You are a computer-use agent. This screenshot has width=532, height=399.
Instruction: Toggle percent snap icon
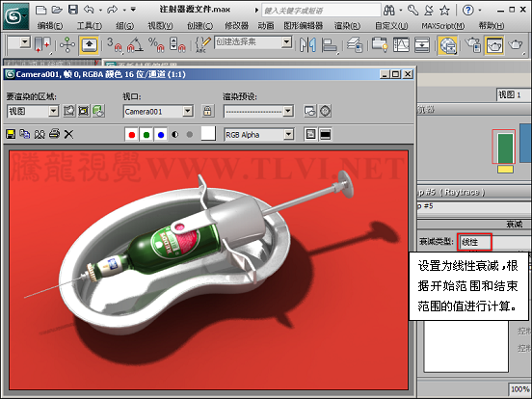click(156, 44)
